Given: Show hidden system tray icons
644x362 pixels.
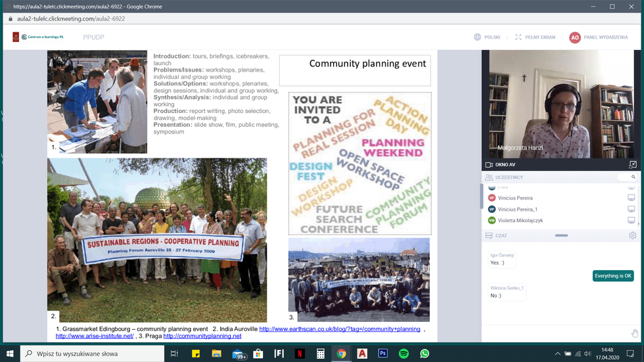Looking at the screenshot, I should pos(557,354).
